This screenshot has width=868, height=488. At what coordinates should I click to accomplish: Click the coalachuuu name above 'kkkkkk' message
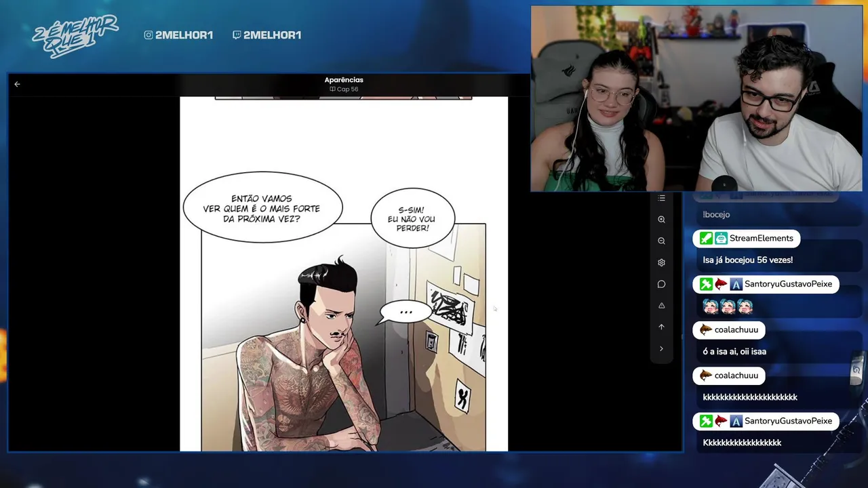click(x=736, y=375)
